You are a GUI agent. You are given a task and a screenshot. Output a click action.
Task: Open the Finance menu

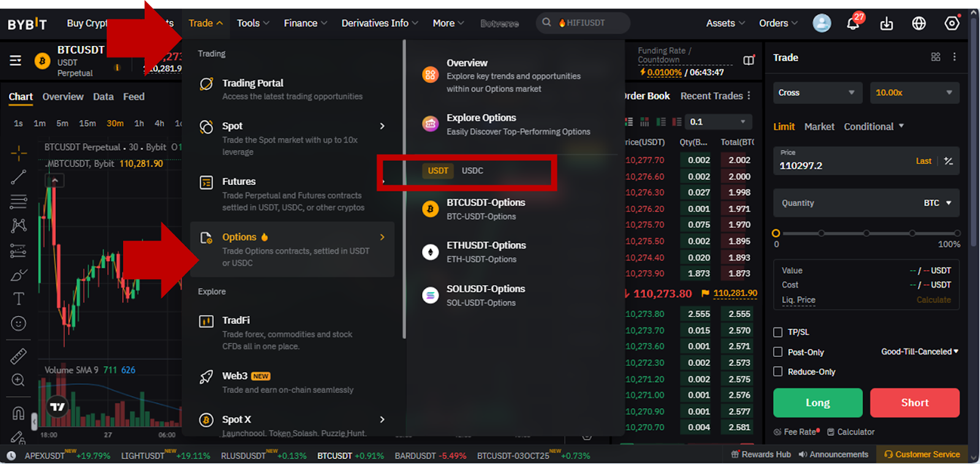(306, 23)
